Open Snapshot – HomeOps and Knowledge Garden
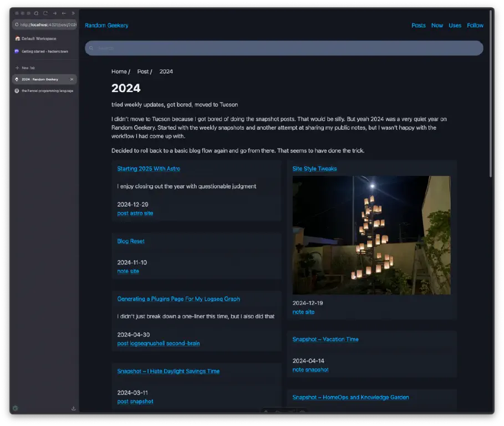Image resolution: width=504 pixels, height=426 pixels. click(x=350, y=397)
